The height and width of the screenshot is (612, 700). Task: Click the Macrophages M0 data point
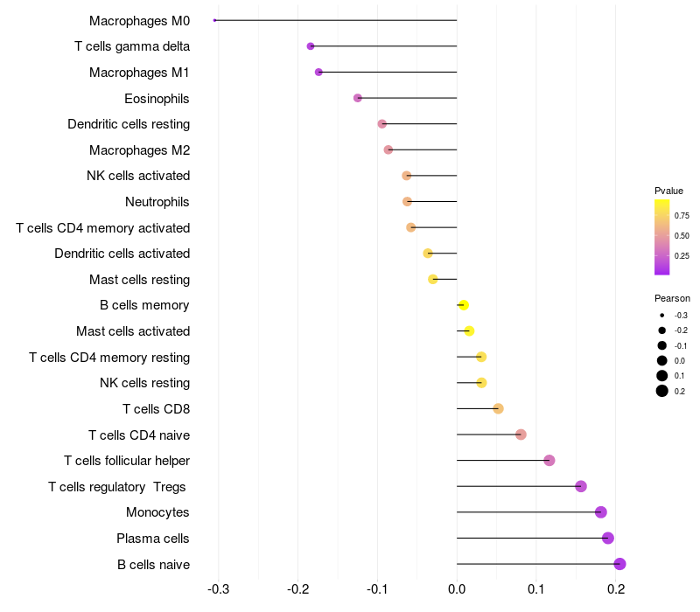pyautogui.click(x=215, y=20)
